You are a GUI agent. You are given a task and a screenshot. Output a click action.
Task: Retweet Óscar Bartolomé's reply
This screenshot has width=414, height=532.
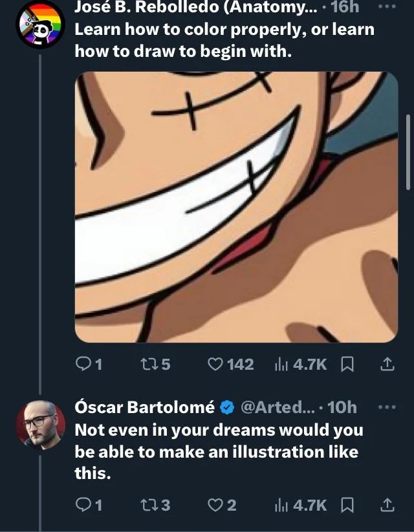click(x=148, y=505)
